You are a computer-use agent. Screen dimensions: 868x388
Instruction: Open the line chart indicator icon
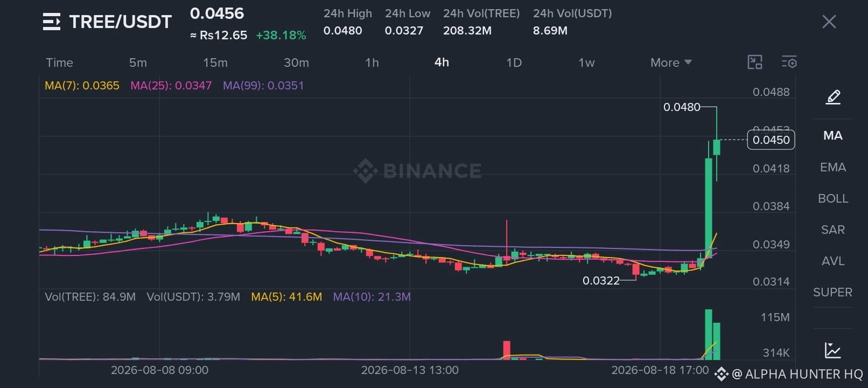pyautogui.click(x=833, y=350)
